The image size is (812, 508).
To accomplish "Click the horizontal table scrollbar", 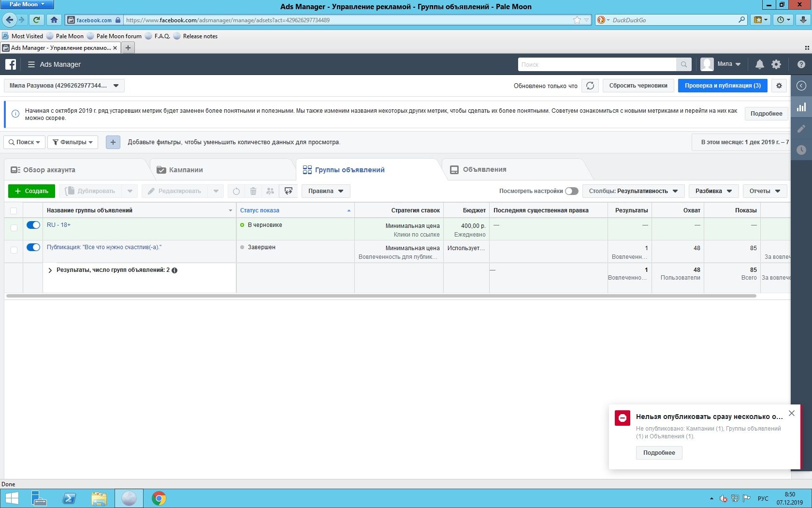I will click(x=381, y=296).
